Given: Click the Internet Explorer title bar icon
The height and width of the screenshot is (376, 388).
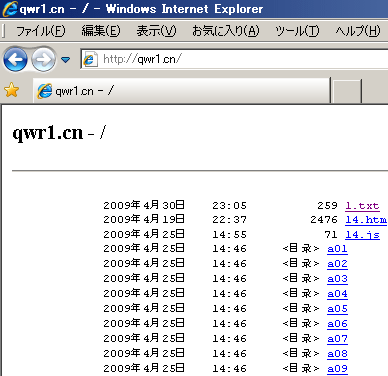Looking at the screenshot, I should click(10, 9).
